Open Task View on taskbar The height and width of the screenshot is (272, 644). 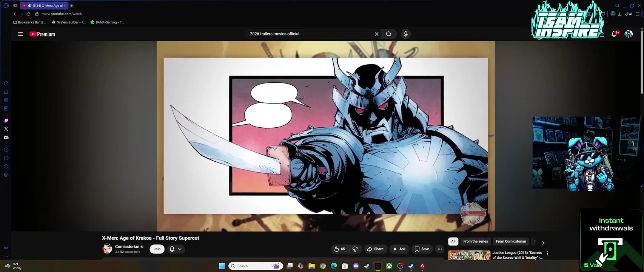(x=290, y=266)
